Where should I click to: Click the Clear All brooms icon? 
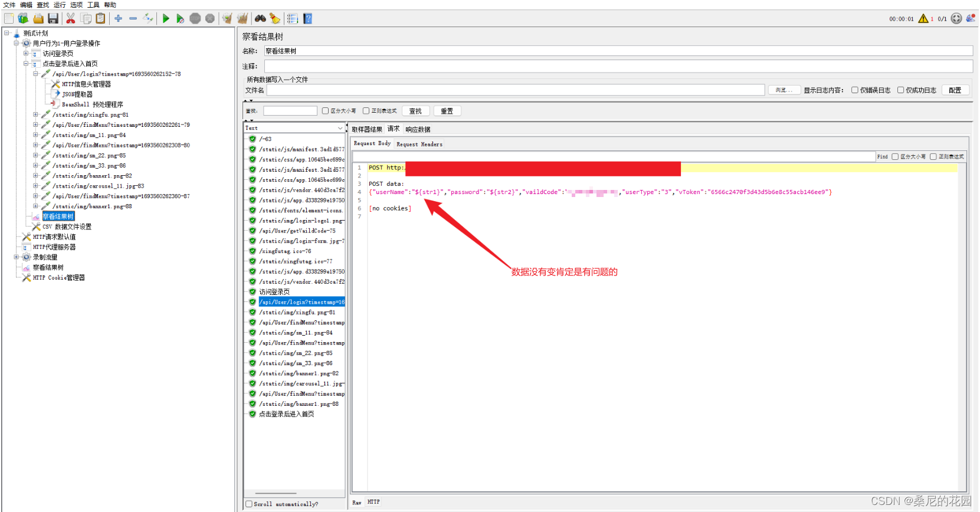242,19
